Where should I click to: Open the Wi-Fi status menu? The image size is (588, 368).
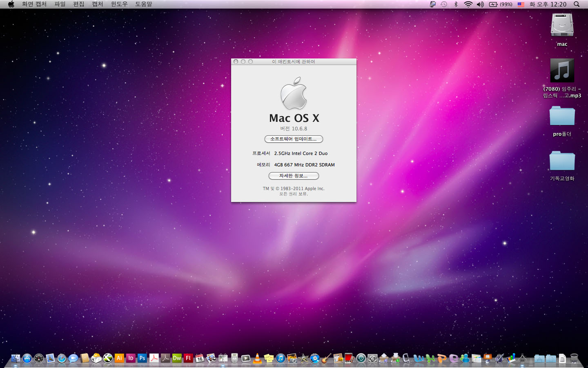[468, 4]
